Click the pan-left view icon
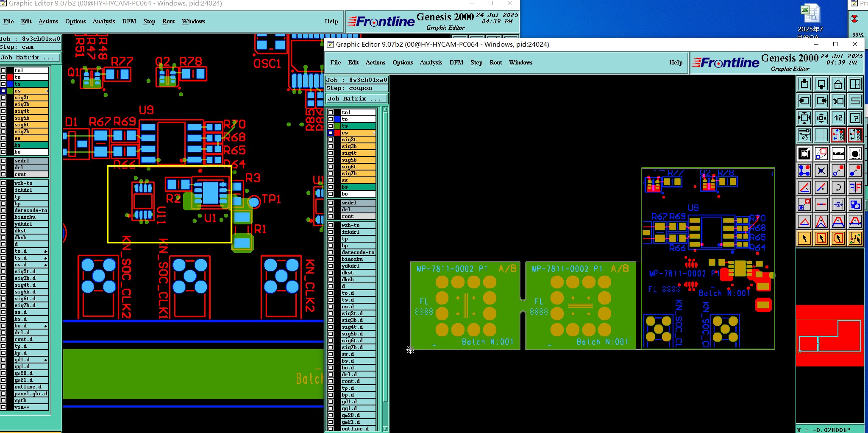The width and height of the screenshot is (868, 433). [x=804, y=101]
